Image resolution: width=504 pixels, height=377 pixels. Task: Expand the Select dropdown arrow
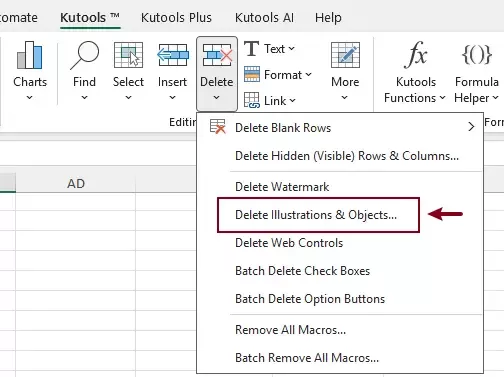[x=128, y=97]
